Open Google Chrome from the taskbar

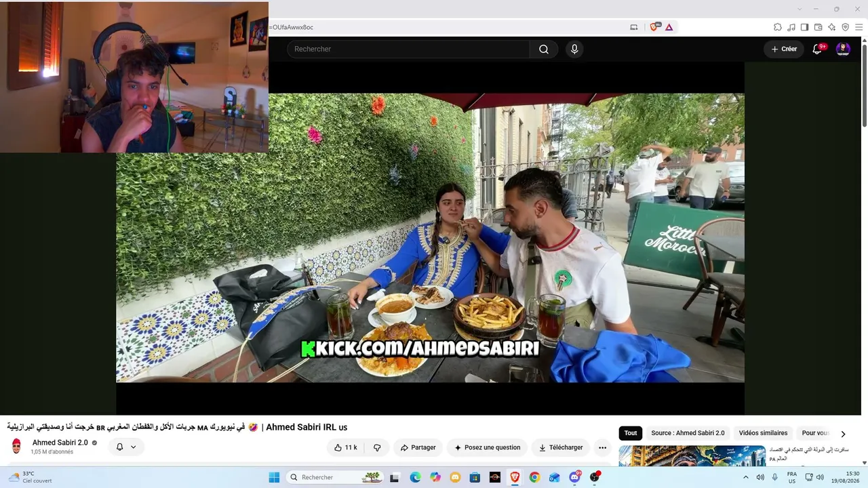[534, 477]
